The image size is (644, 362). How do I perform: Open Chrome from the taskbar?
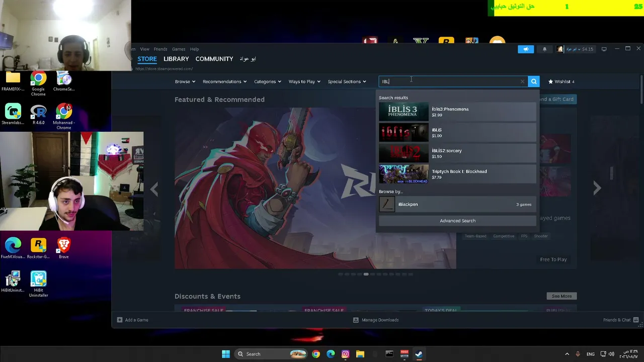[x=315, y=354]
